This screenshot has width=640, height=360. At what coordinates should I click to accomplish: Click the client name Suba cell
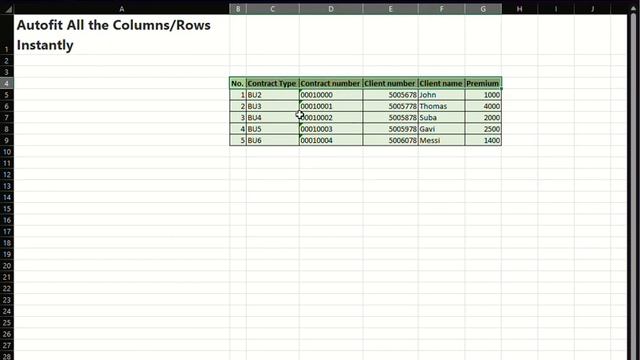click(442, 118)
